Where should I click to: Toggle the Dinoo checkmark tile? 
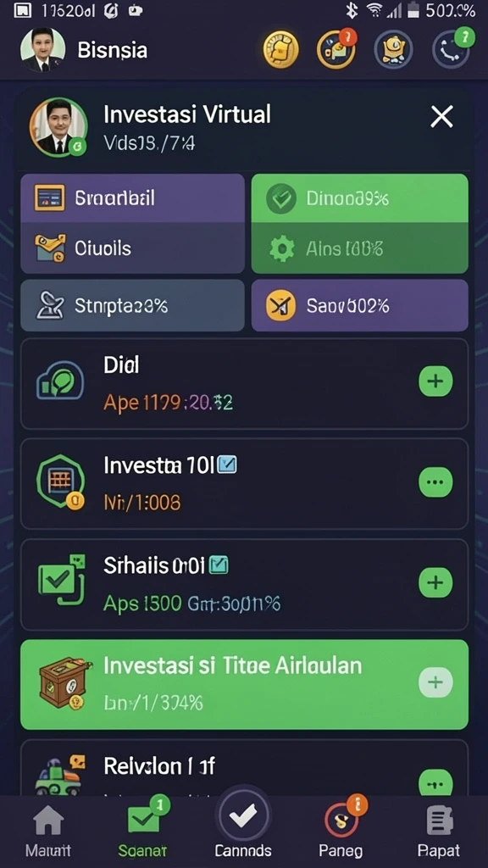(359, 198)
